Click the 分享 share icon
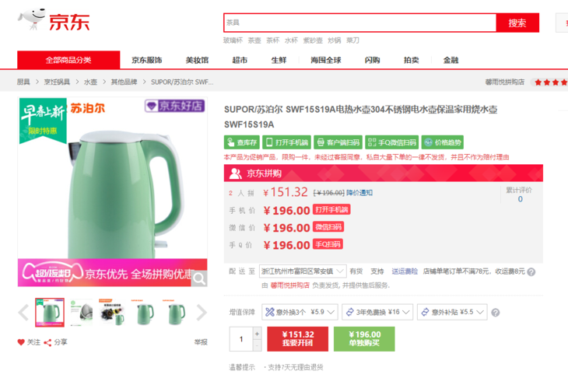Image resolution: width=568 pixels, height=392 pixels. point(48,342)
